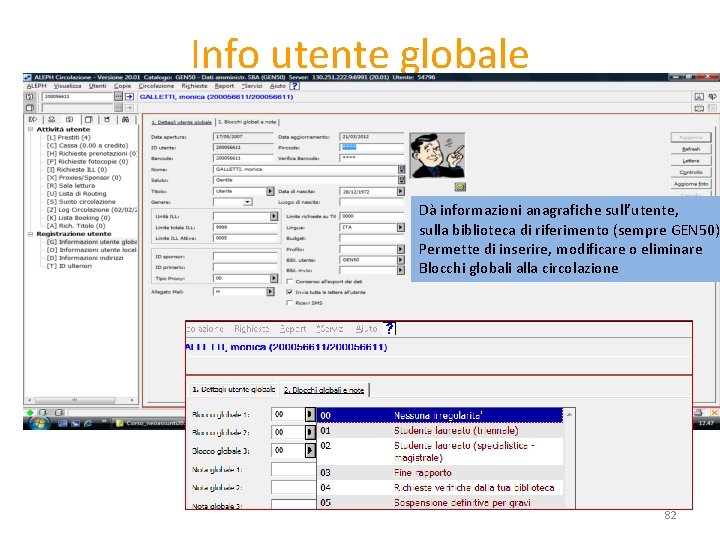Open the user list ellipsis button beside the 200056611 field
The image size is (720, 540).
click(x=118, y=96)
